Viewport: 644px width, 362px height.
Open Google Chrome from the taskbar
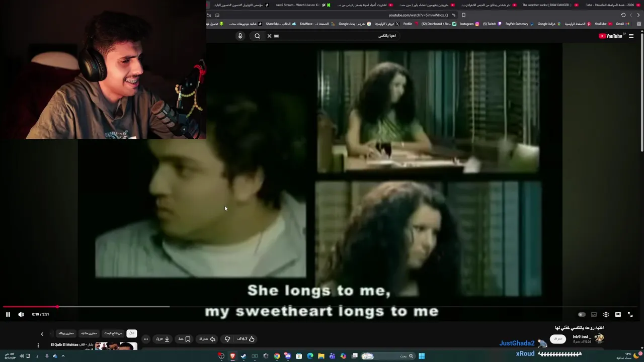(277, 356)
